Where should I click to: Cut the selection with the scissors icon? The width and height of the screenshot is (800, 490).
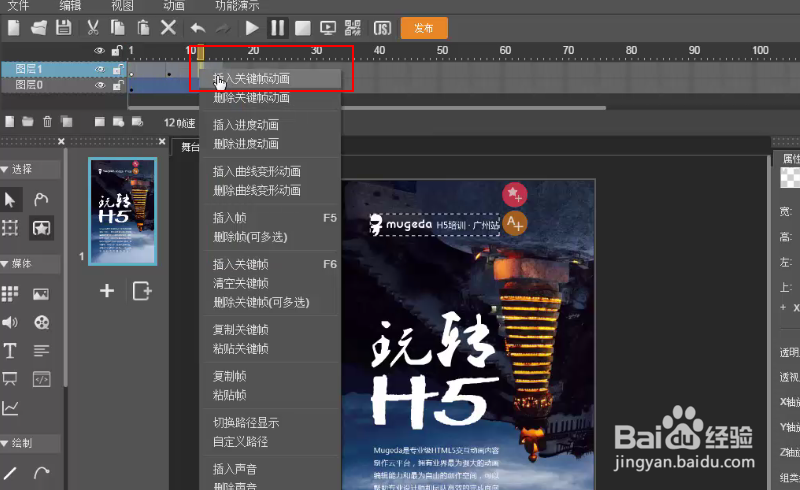(x=92, y=28)
